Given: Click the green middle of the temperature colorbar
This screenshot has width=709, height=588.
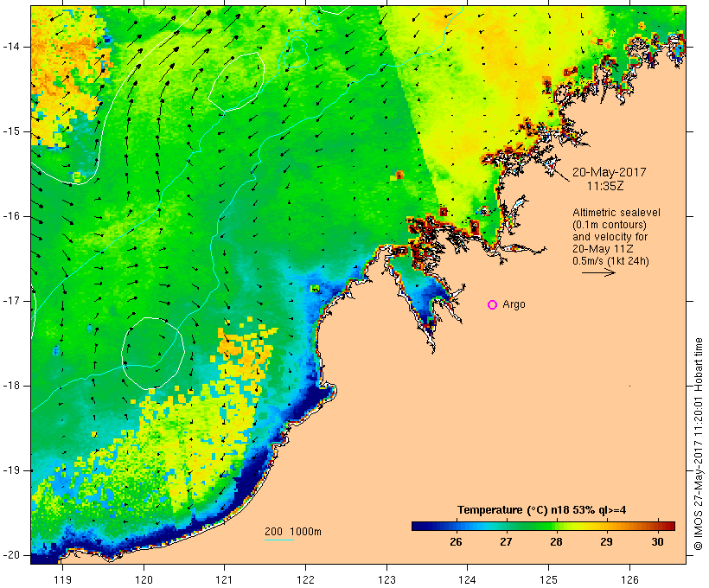Looking at the screenshot, I should click(543, 526).
